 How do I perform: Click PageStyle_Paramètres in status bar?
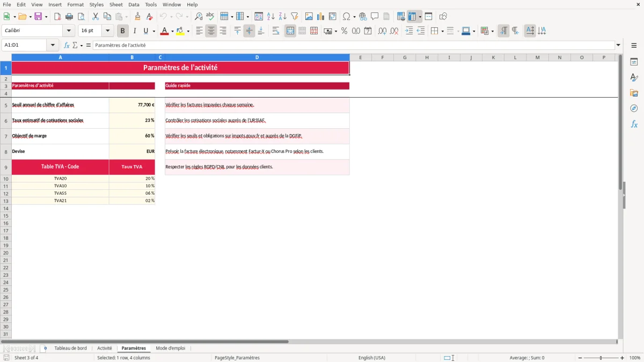237,358
